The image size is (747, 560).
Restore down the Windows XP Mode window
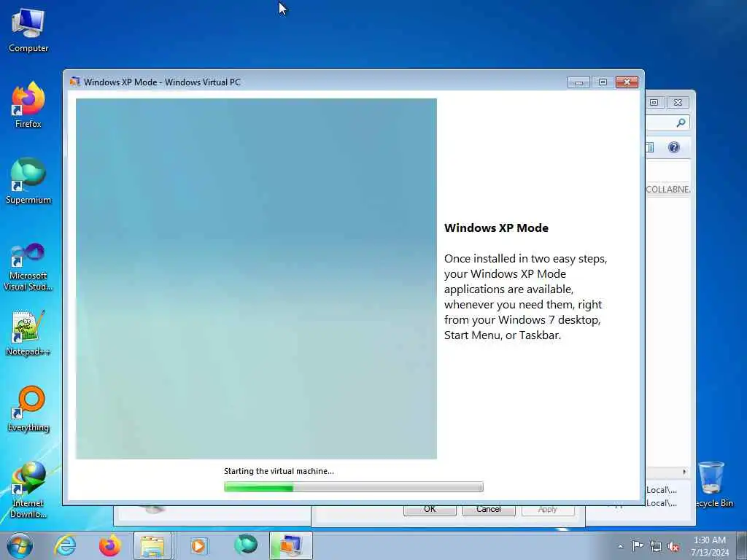pyautogui.click(x=603, y=82)
